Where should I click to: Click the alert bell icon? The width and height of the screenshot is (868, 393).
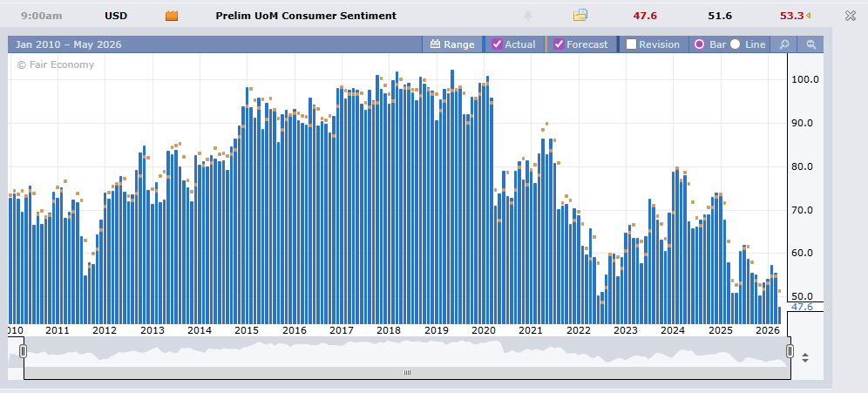tap(528, 16)
